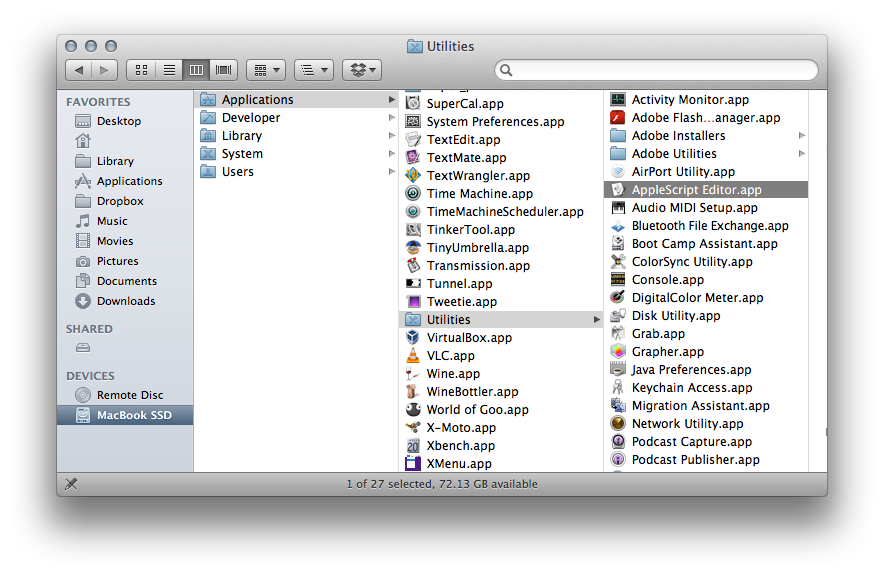Viewport: 884px width, 575px height.
Task: Select the Tweetie.app icon
Action: tap(413, 302)
